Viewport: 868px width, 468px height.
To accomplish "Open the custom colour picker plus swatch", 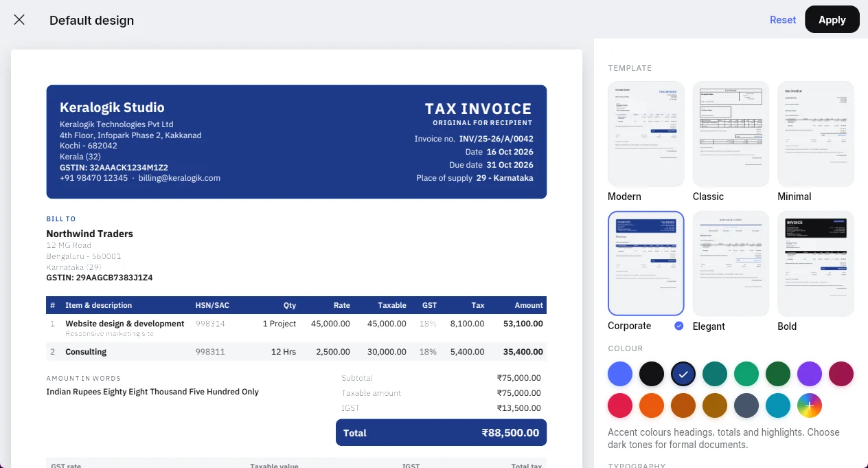I will [810, 405].
